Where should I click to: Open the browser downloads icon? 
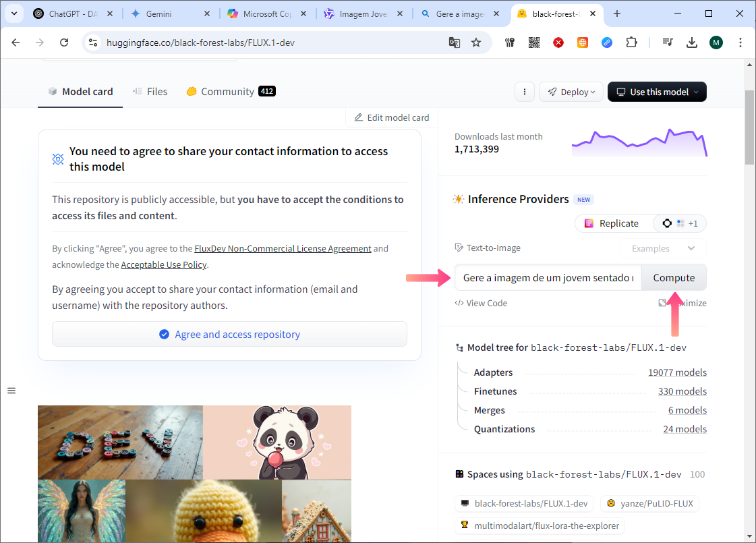click(692, 42)
